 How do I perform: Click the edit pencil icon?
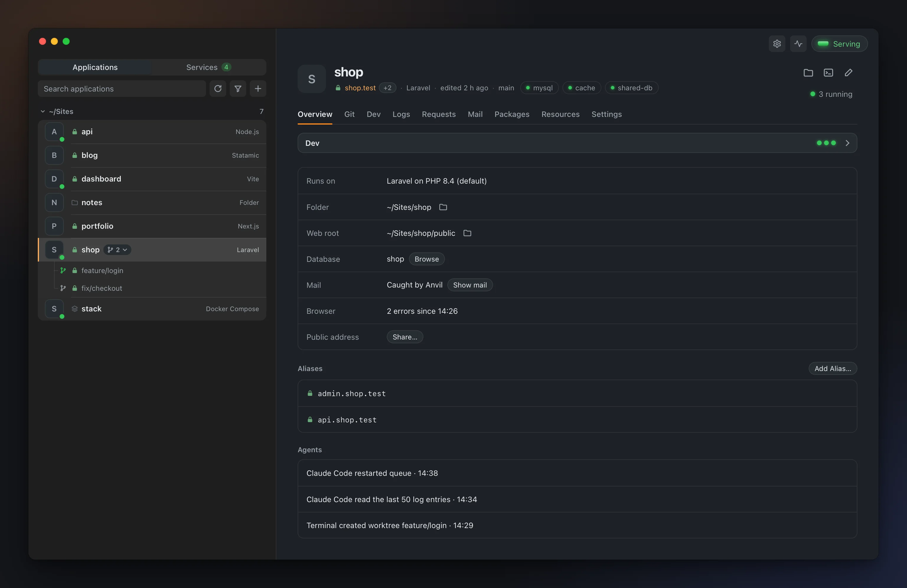pyautogui.click(x=848, y=73)
